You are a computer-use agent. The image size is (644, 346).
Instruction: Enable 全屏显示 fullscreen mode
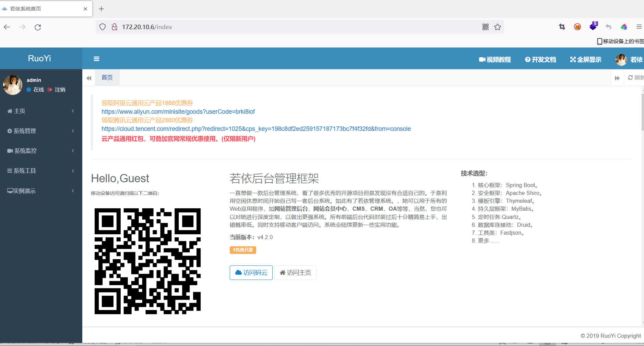pyautogui.click(x=586, y=60)
